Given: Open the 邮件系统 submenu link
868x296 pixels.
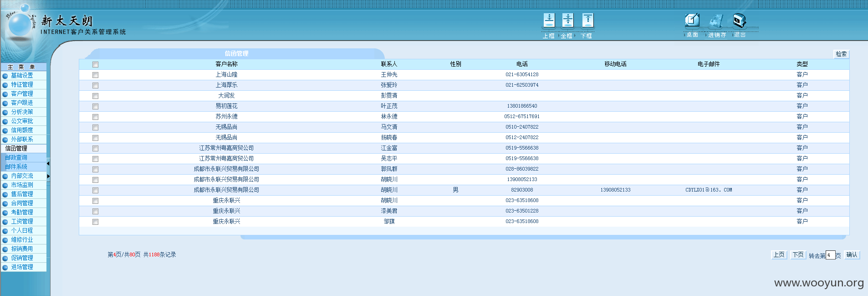Looking at the screenshot, I should coord(16,166).
